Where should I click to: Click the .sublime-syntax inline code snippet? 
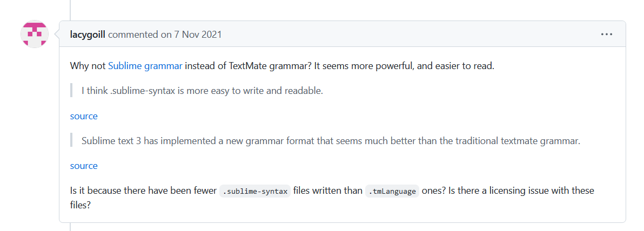255,192
